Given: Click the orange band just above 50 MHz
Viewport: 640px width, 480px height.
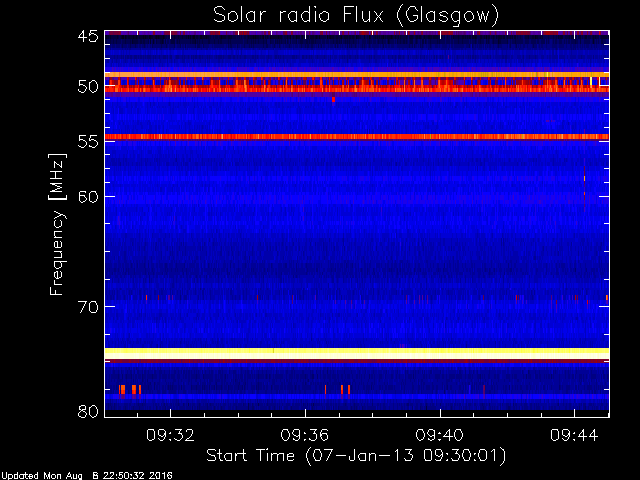Looking at the screenshot, I should click(357, 75).
